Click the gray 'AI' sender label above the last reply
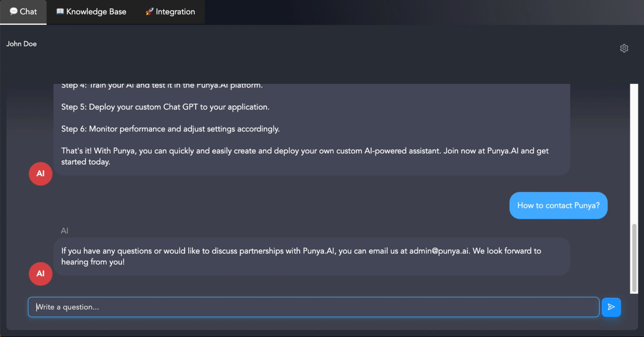This screenshot has height=337, width=644. (64, 231)
